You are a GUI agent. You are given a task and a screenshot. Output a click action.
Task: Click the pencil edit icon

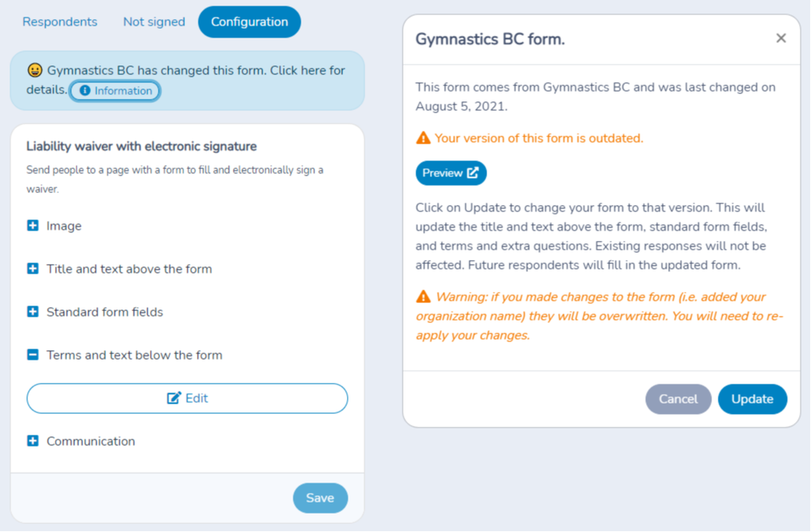pos(174,398)
